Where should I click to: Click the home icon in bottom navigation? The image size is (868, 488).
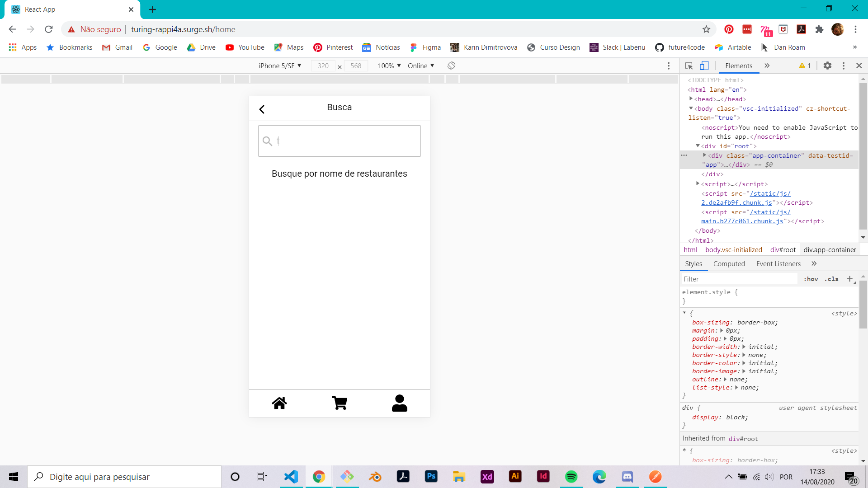(x=279, y=403)
